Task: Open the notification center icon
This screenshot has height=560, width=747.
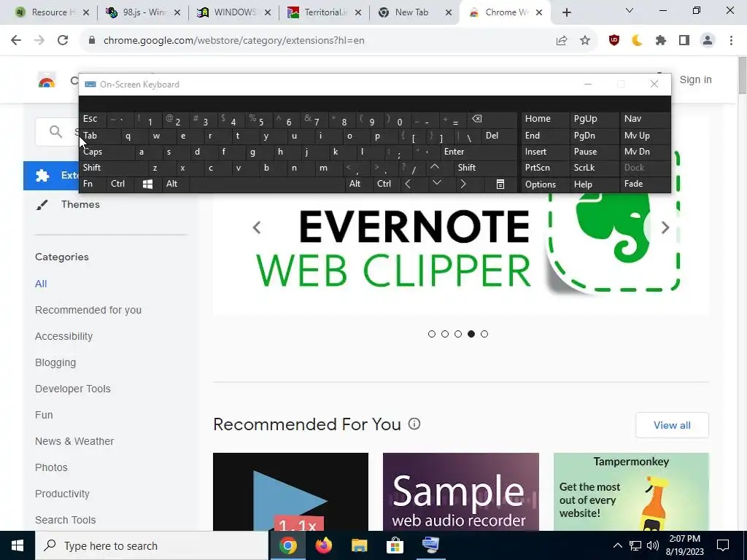Action: (x=723, y=545)
